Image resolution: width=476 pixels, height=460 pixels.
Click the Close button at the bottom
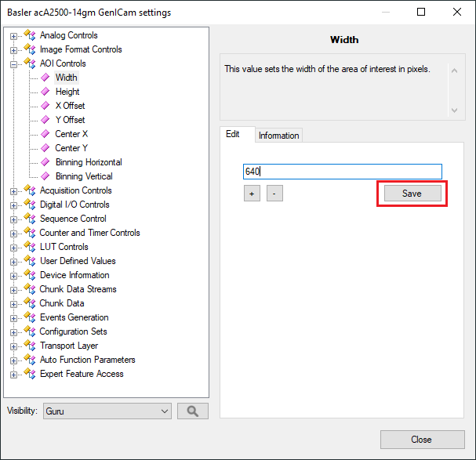click(421, 440)
